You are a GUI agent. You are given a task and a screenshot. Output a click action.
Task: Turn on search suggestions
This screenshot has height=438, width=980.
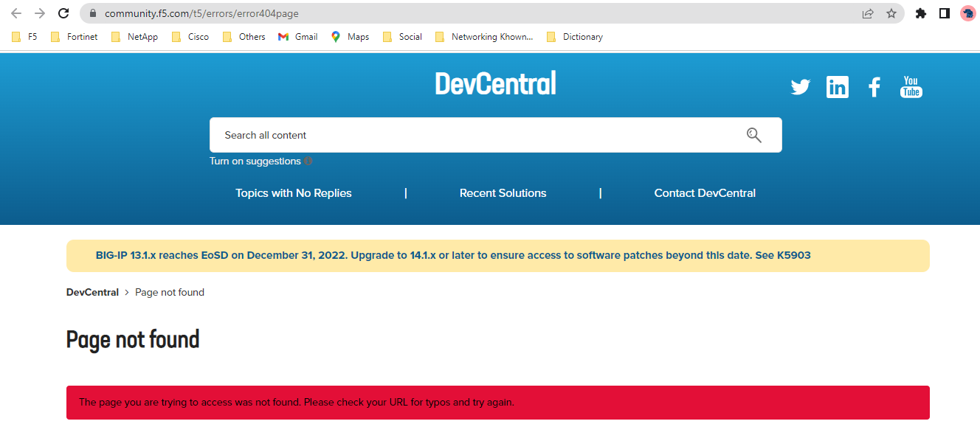coord(255,161)
